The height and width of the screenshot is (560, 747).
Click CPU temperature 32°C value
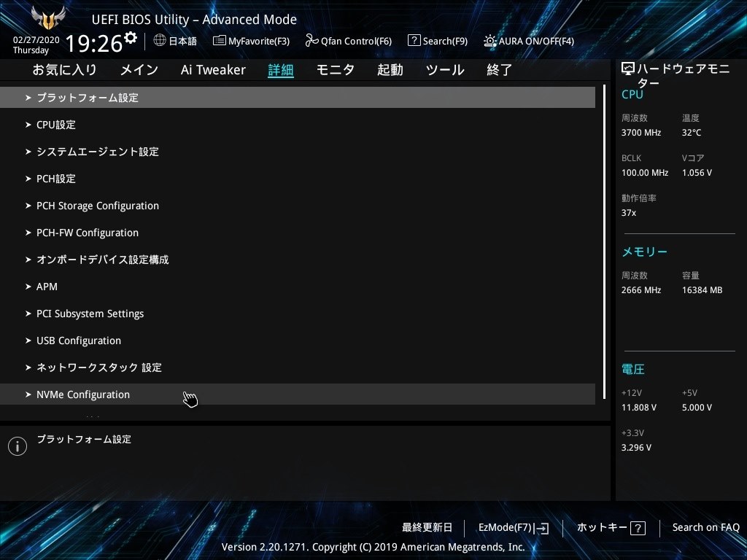pyautogui.click(x=692, y=133)
